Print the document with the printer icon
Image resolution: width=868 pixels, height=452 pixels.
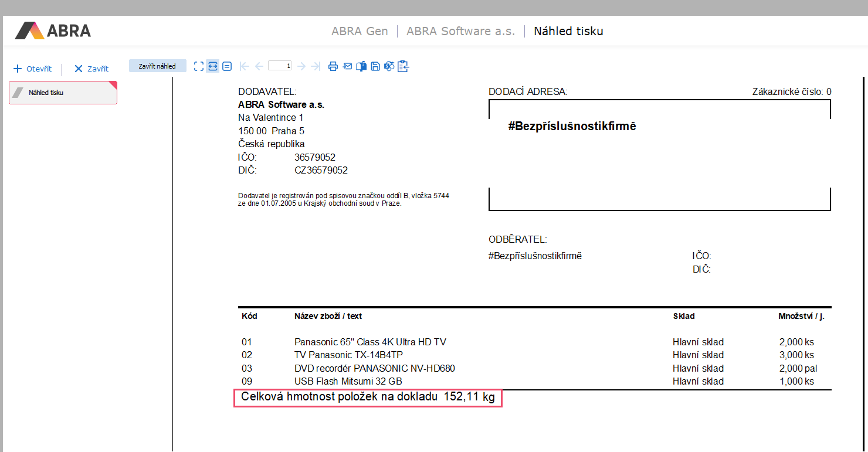point(333,66)
